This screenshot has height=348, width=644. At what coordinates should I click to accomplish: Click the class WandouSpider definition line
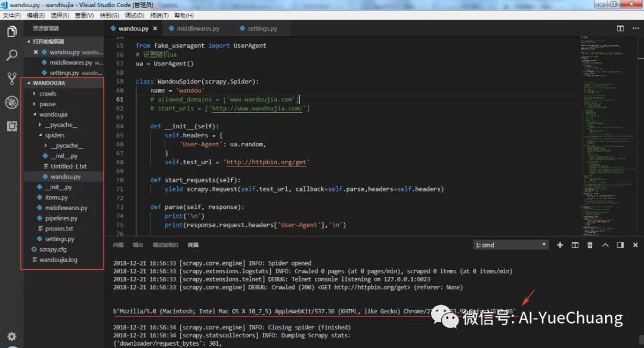tap(197, 81)
